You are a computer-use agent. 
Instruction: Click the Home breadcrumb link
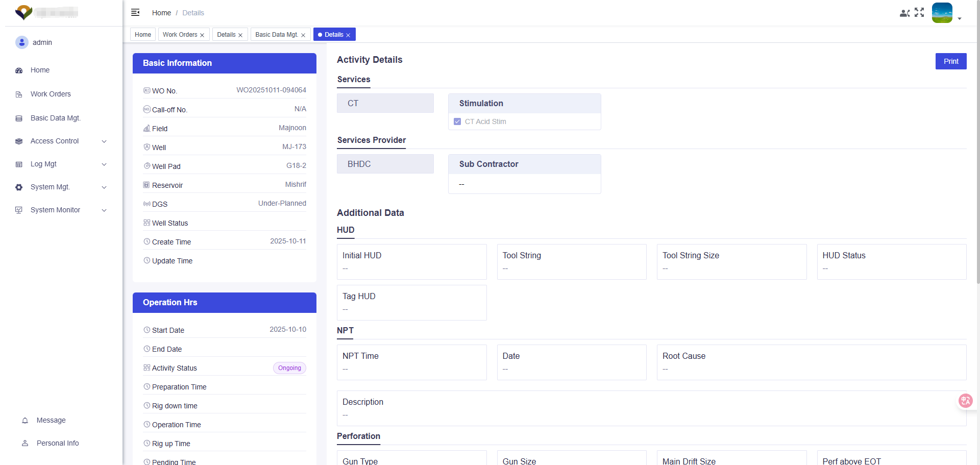coord(161,13)
